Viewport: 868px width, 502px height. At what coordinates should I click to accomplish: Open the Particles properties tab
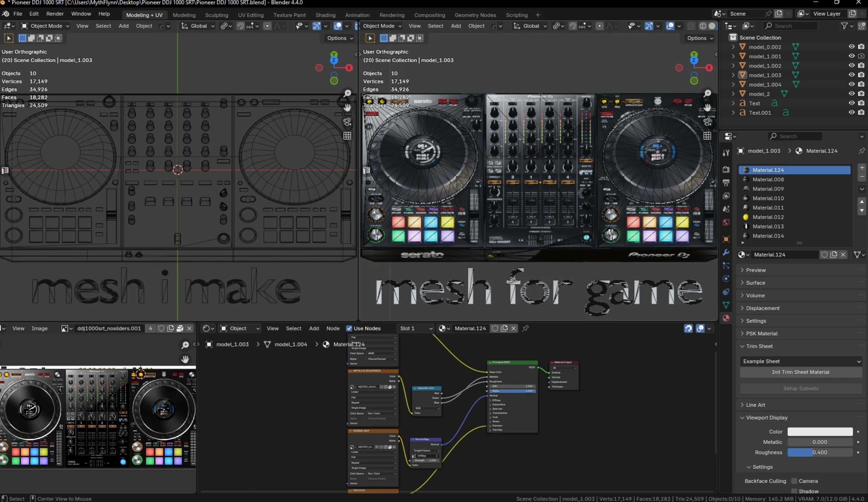tap(726, 266)
